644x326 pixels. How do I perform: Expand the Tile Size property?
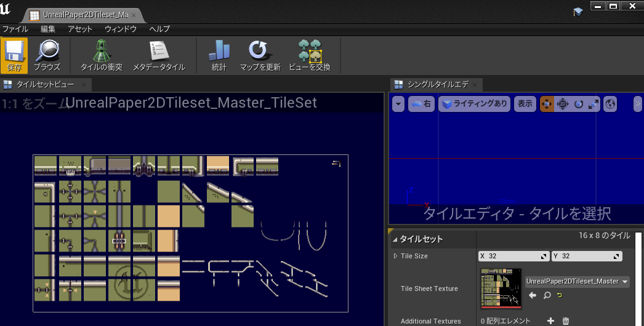395,256
